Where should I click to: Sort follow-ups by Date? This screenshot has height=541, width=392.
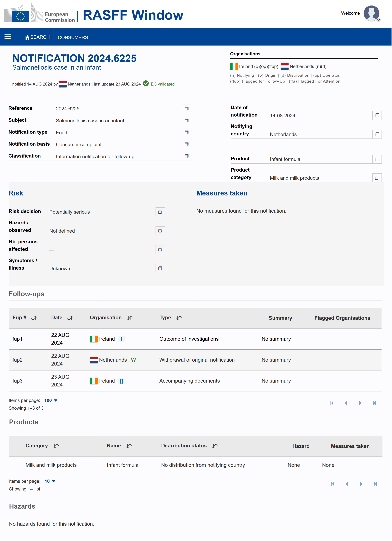(70, 318)
